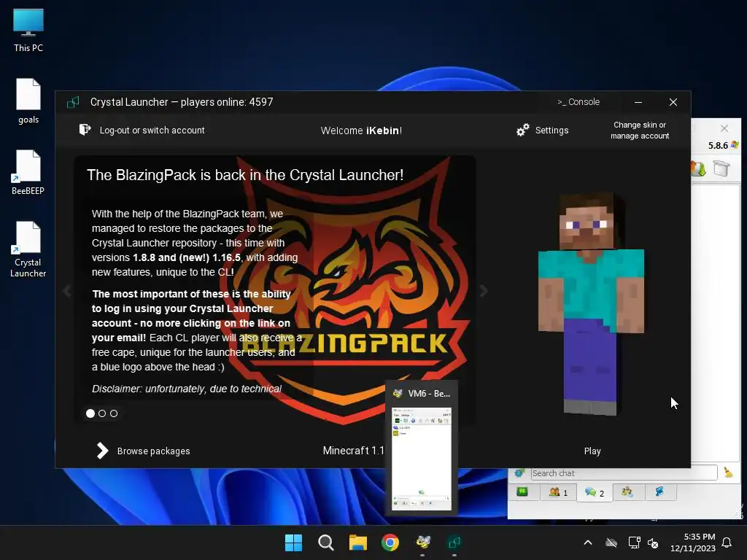
Task: Click the BeeBEEP bee taskbar icon
Action: [x=422, y=542]
